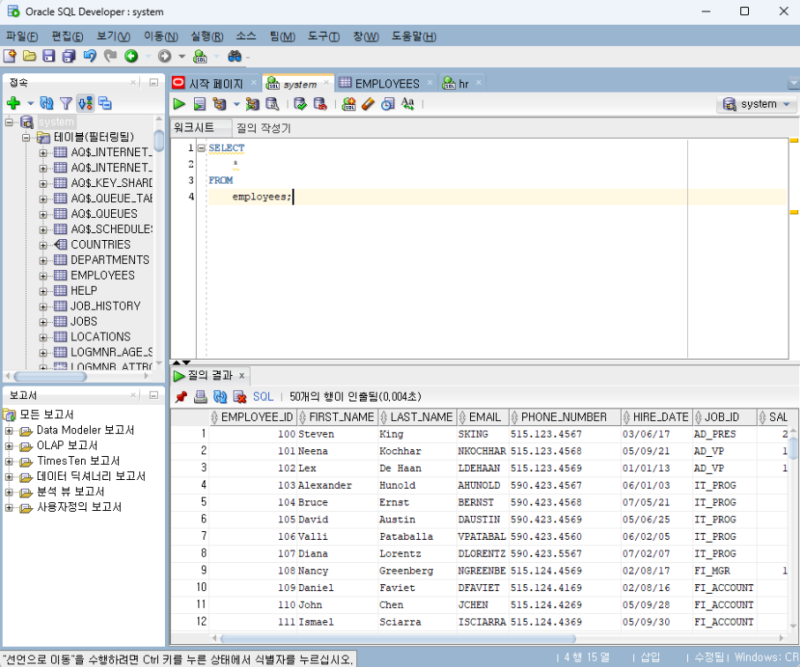Commit changes using green check icon
Viewport: 800px width, 667px height.
pyautogui.click(x=300, y=104)
